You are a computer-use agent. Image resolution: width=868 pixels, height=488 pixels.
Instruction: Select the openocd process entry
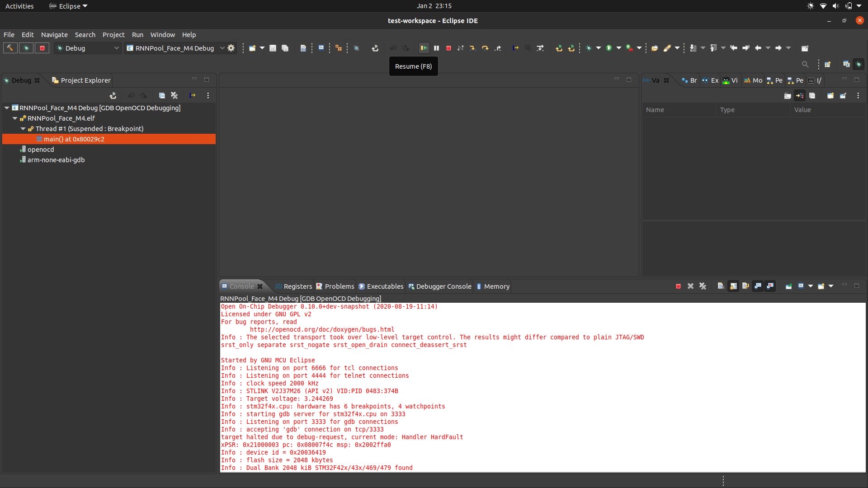[x=41, y=150]
